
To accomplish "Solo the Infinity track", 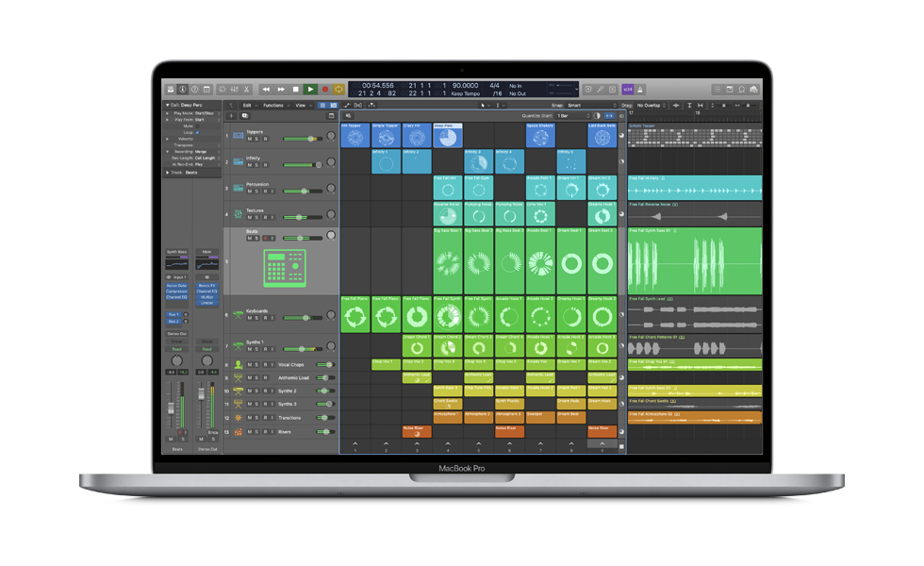I will 257,165.
